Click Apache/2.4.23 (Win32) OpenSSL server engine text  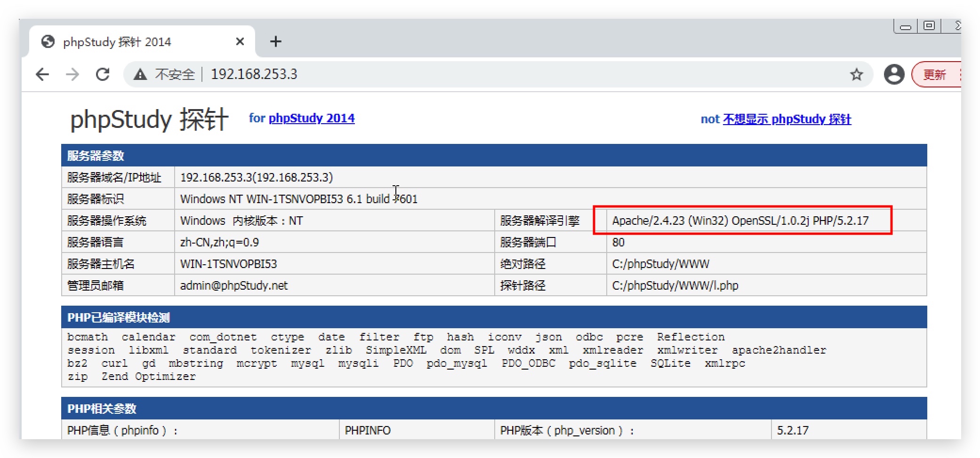740,221
